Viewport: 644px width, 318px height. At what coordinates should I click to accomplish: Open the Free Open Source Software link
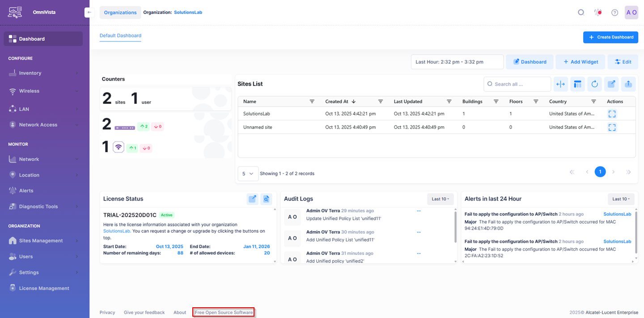224,313
